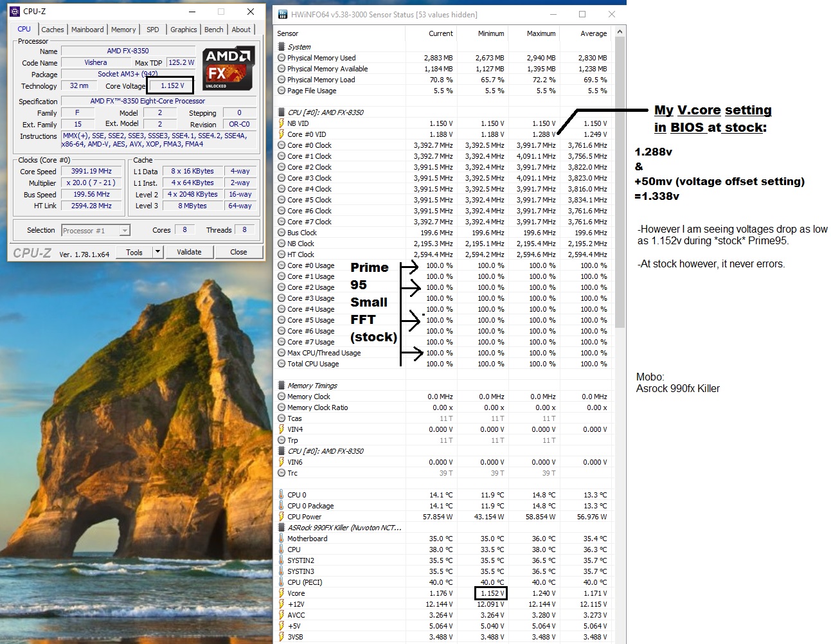Viewport: 831px width, 644px height.
Task: Click the Core #3 Usage sensor icon
Action: click(x=281, y=298)
